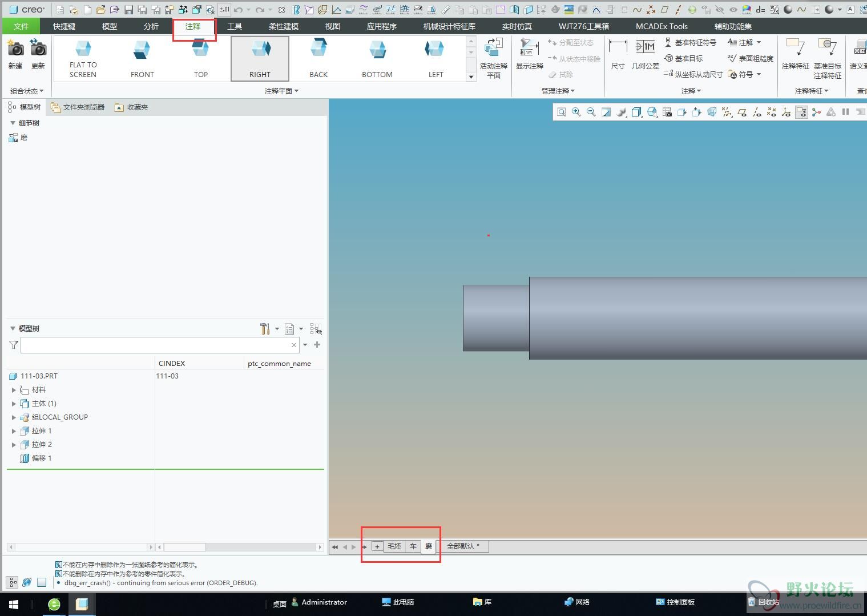The height and width of the screenshot is (616, 867).
Task: Toggle spin center display icon
Action: pos(816,112)
